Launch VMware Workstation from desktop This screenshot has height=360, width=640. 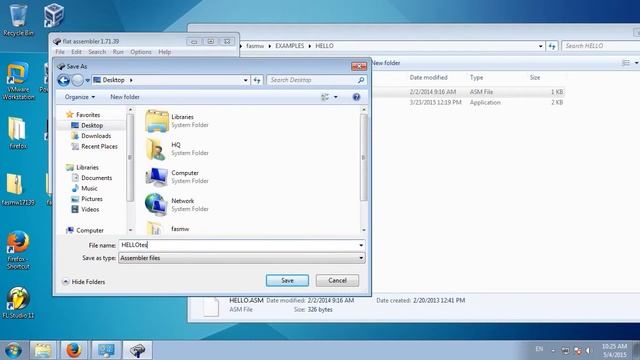18,81
